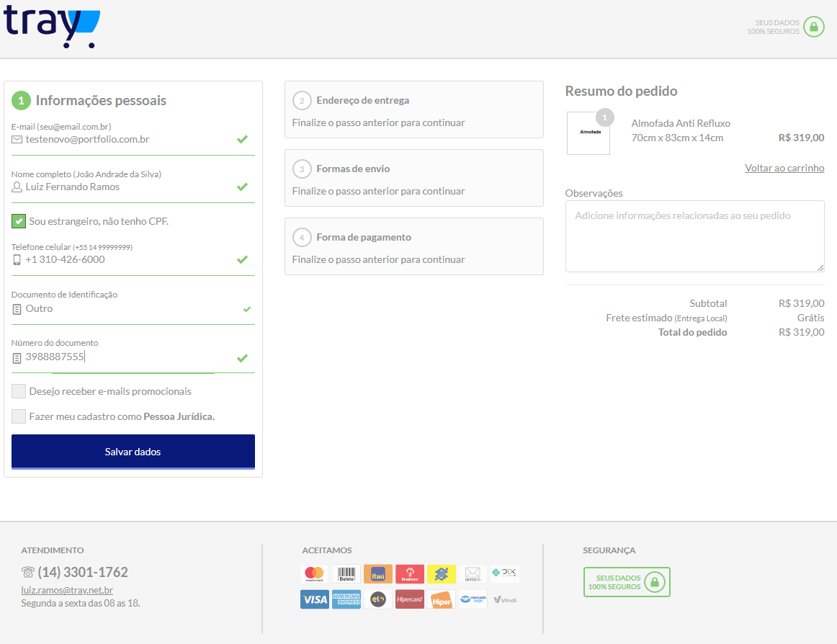Click the Formas de envio step heading
Image resolution: width=837 pixels, height=644 pixels.
(x=353, y=169)
